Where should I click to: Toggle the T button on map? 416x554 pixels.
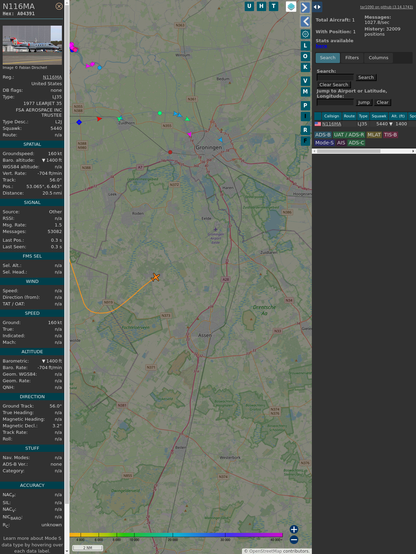point(273,6)
